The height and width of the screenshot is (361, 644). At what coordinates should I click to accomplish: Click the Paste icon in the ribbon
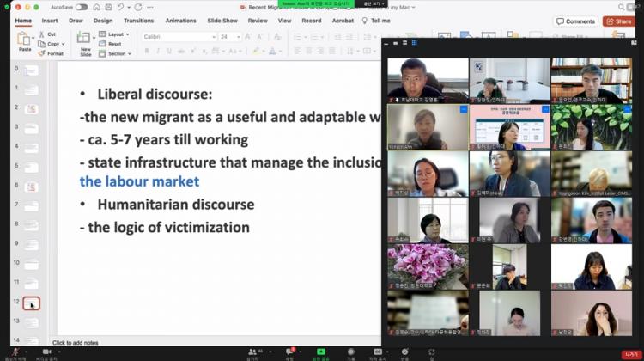25,40
